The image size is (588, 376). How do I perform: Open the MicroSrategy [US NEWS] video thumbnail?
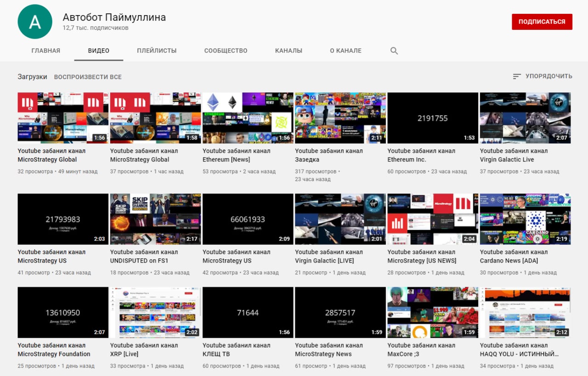(x=433, y=219)
